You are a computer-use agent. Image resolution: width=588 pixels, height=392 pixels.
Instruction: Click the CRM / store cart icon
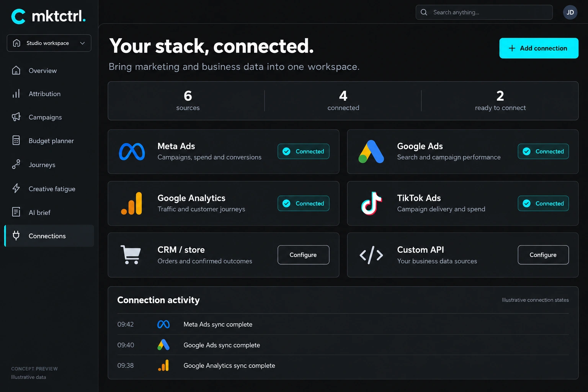[131, 255]
